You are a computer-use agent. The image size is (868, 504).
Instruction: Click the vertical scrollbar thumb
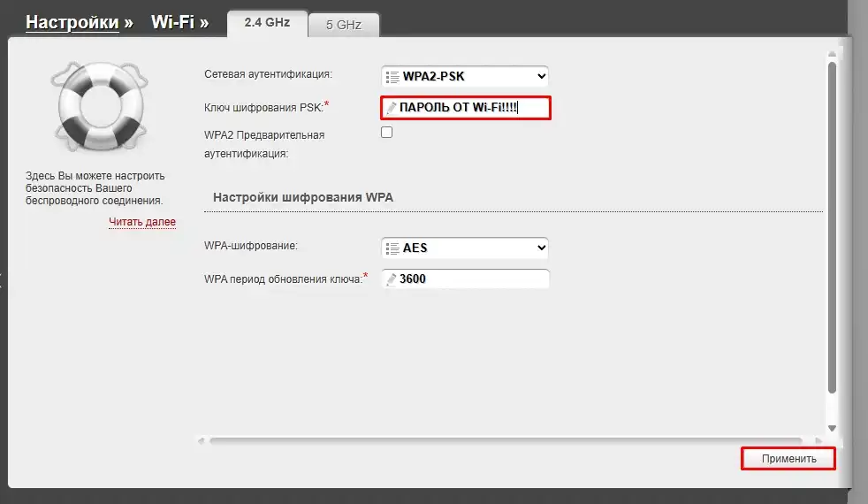click(x=832, y=227)
